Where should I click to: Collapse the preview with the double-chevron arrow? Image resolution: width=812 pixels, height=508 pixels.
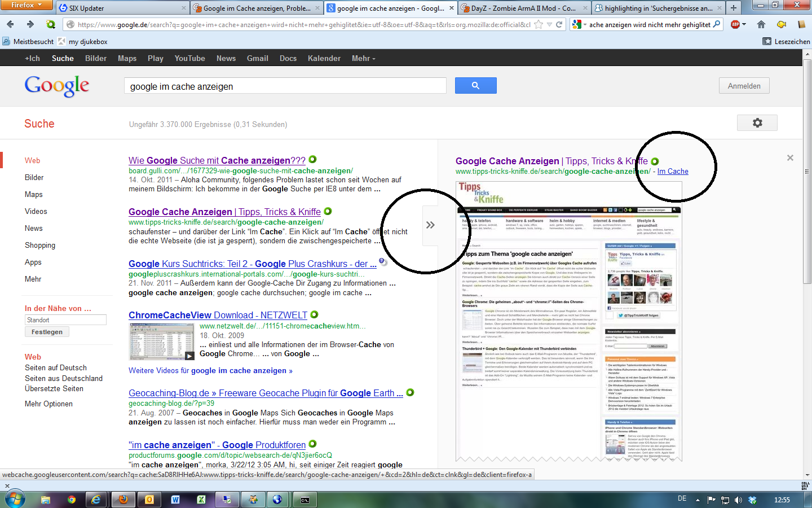click(430, 225)
